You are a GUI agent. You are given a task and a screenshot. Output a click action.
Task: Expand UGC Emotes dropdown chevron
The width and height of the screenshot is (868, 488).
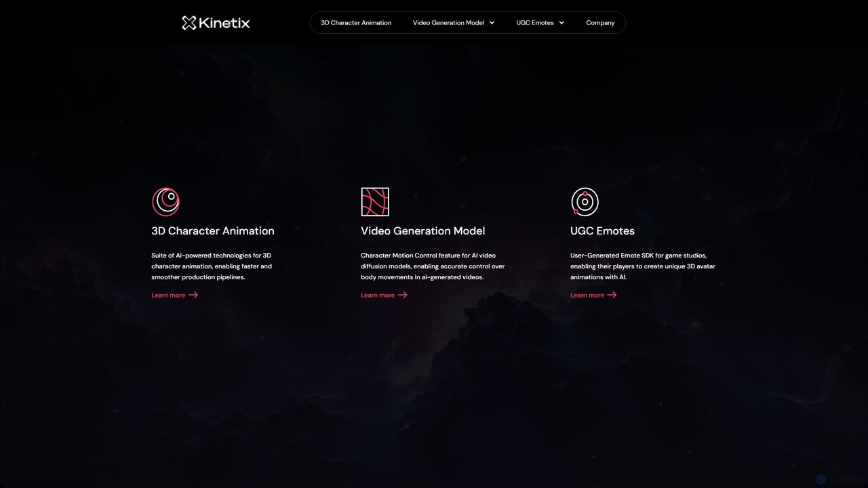(561, 23)
